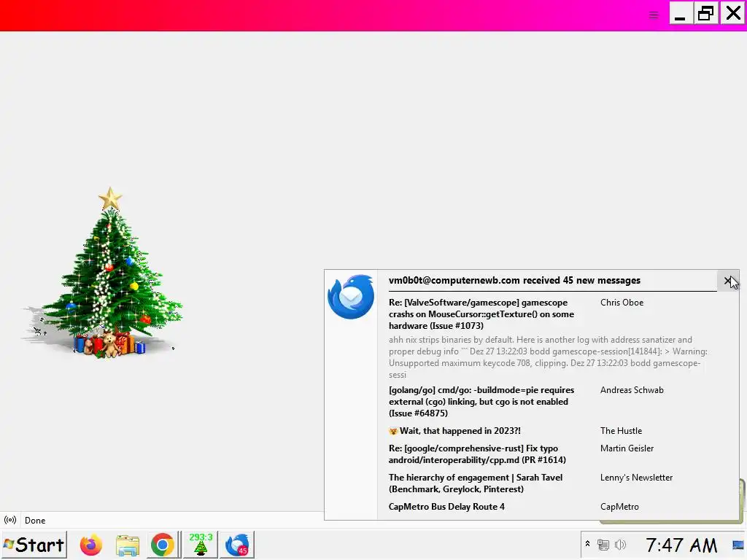747x560 pixels.
Task: Click the sender name Lenny's Newsletter
Action: tap(636, 478)
